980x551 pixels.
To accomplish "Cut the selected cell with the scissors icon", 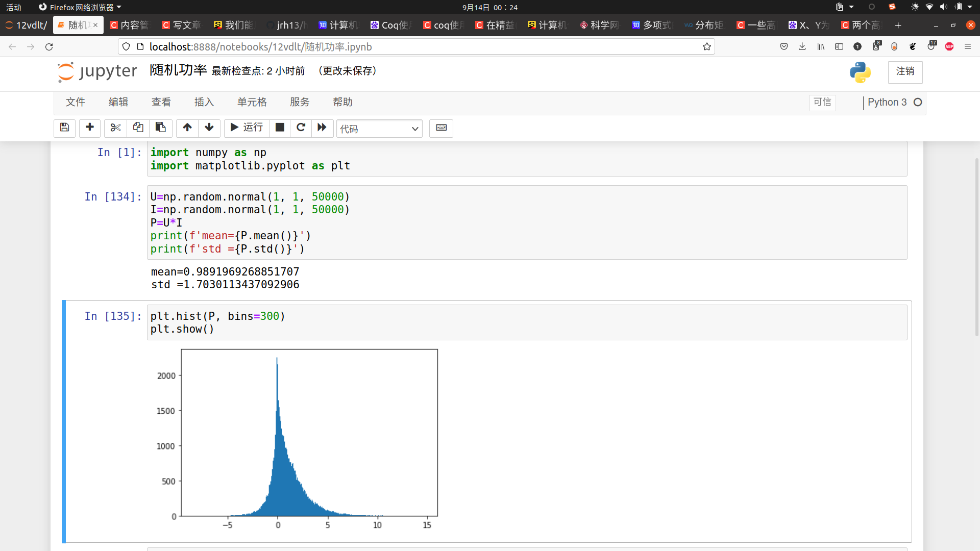I will pyautogui.click(x=115, y=128).
